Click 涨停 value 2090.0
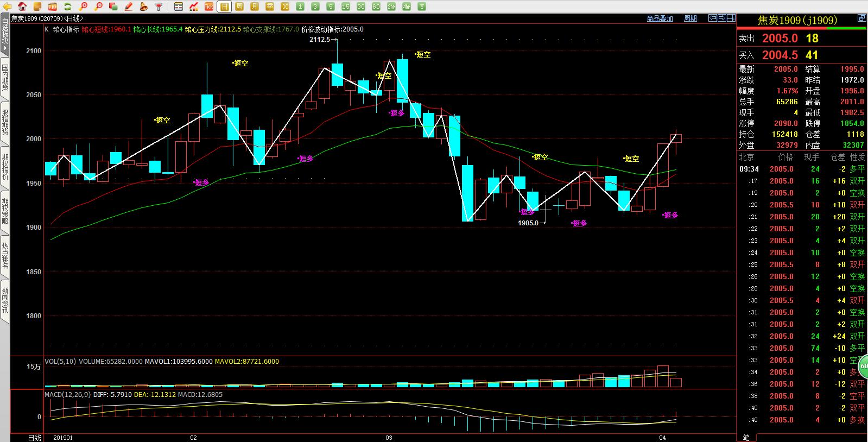This screenshot has height=442, width=868. click(785, 123)
